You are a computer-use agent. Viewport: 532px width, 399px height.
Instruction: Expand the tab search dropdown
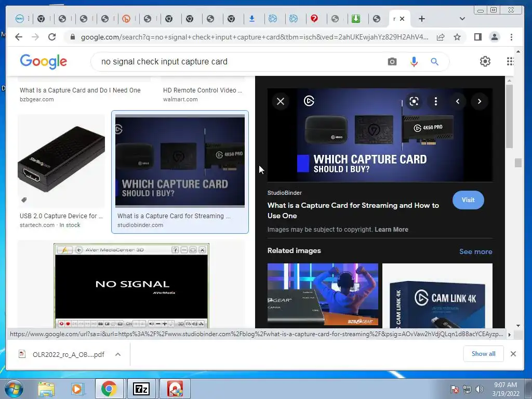462,19
